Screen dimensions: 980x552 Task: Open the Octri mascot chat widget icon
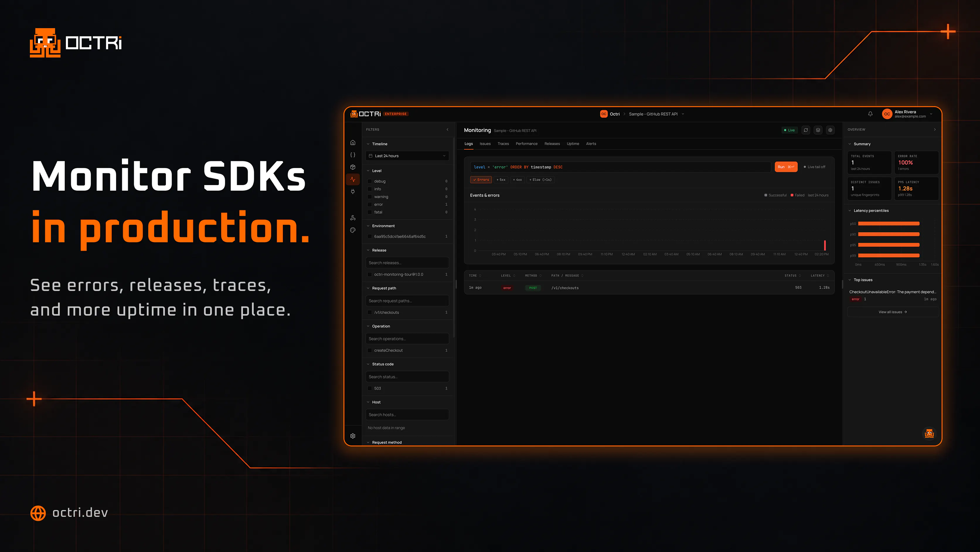929,433
